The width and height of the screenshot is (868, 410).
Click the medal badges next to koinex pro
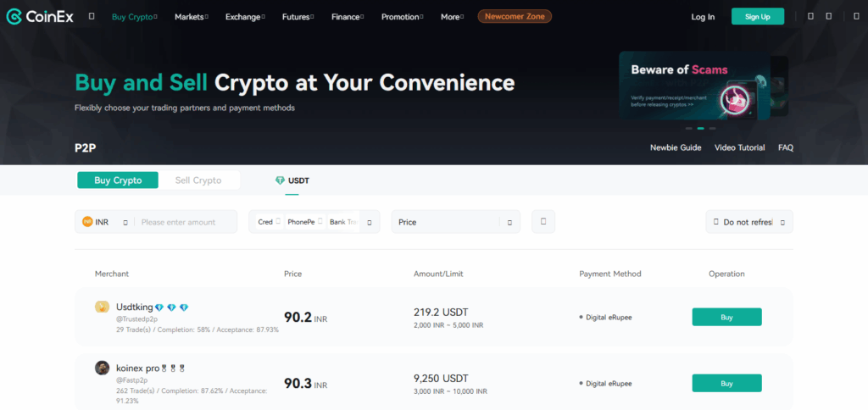click(x=173, y=368)
